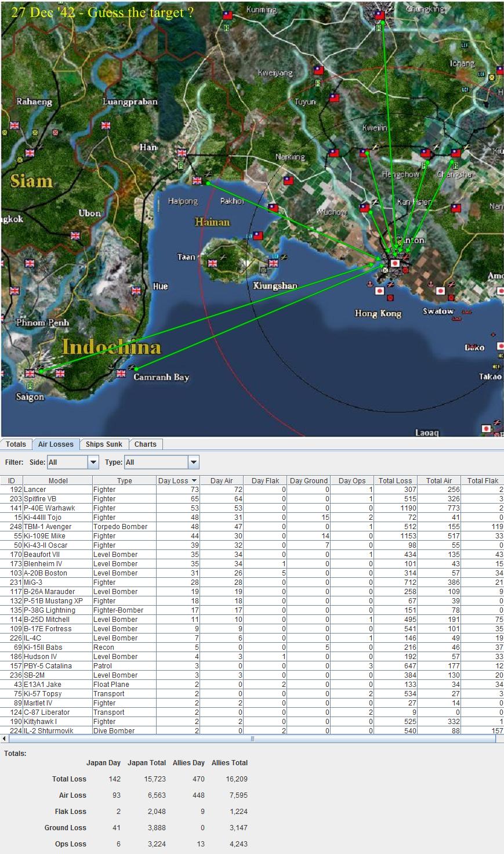
Task: Click the horizontal scrollbar thumb grip
Action: tap(252, 739)
